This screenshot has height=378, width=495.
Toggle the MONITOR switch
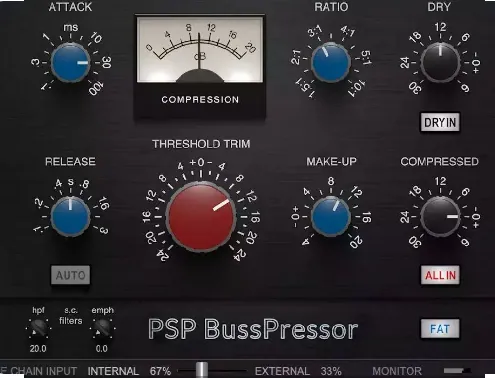457,371
